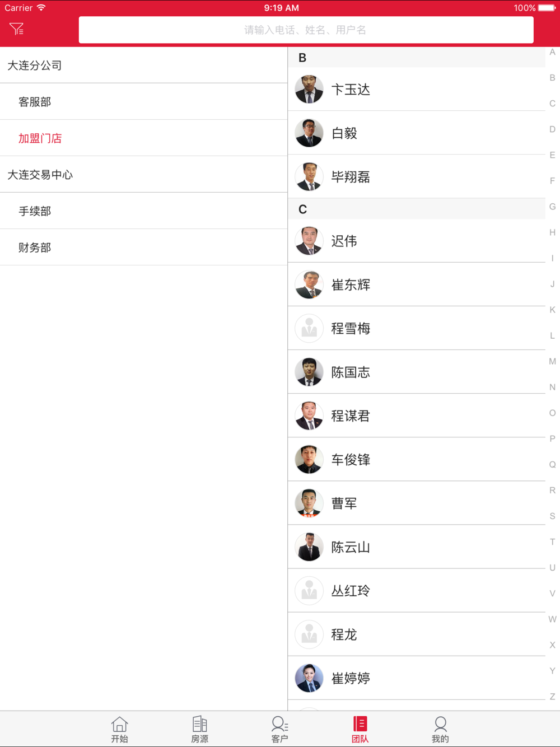Click the phone/name search field
560x747 pixels.
coord(306,30)
